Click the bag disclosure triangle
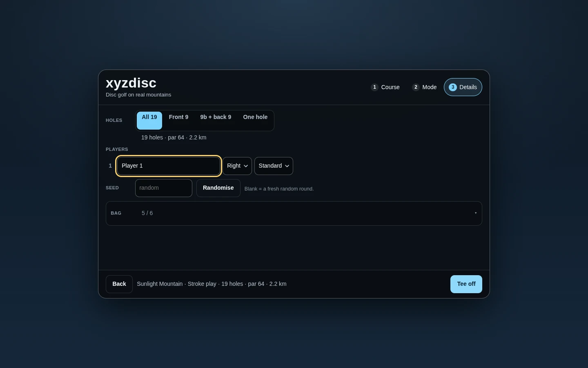Image resolution: width=588 pixels, height=368 pixels. pos(476,213)
